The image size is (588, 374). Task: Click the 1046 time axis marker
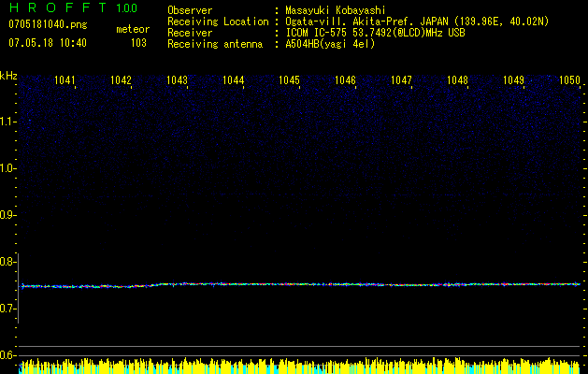click(x=345, y=79)
